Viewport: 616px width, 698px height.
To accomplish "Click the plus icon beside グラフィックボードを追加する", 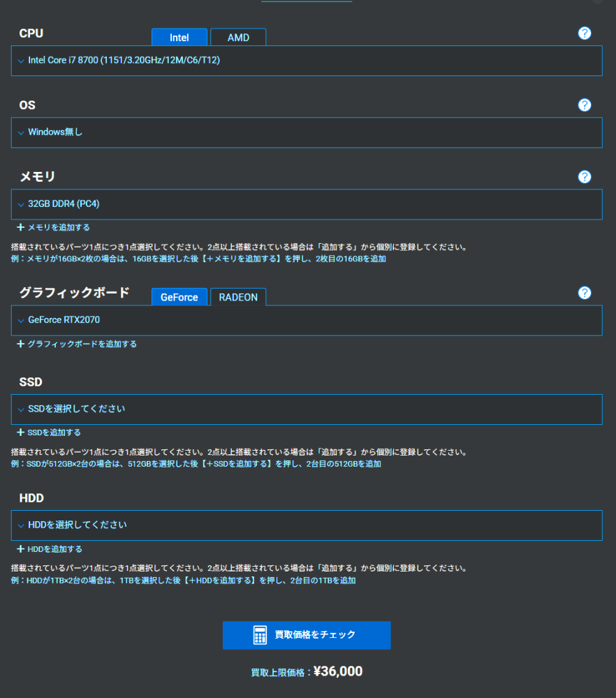I will tap(20, 344).
